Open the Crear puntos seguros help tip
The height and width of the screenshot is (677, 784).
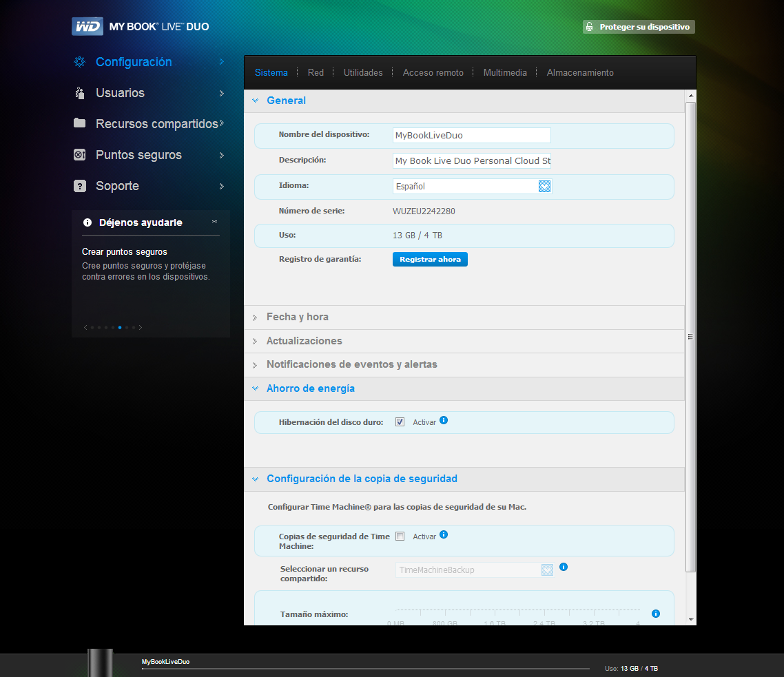click(x=125, y=252)
